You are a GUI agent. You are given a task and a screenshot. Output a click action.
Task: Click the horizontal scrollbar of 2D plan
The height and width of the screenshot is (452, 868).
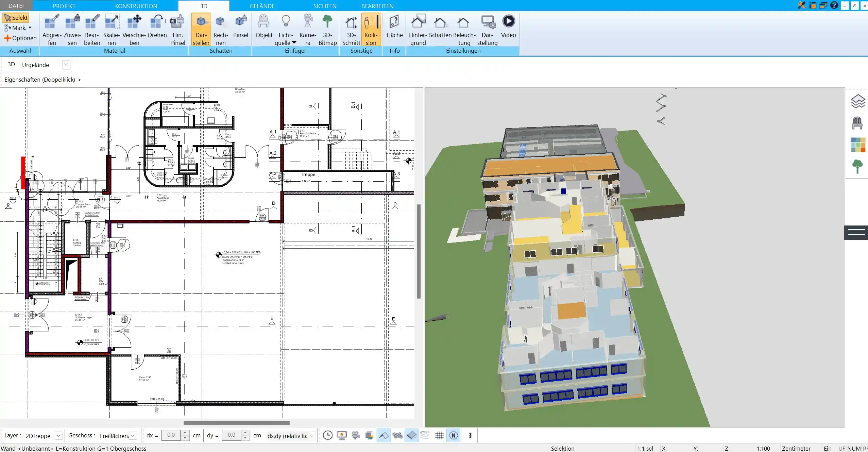point(237,423)
